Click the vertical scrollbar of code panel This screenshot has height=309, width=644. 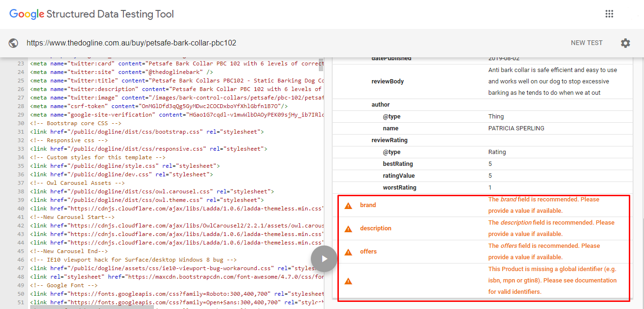click(x=321, y=64)
